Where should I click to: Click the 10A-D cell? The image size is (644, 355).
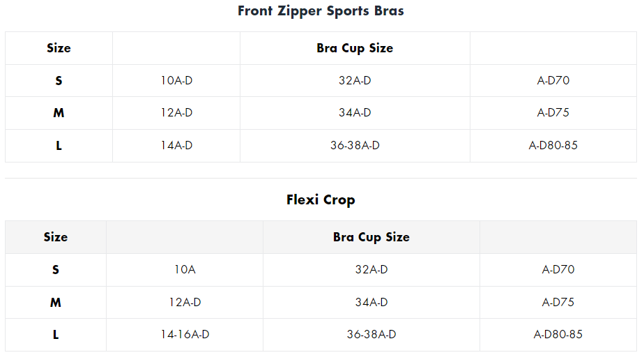coord(176,80)
